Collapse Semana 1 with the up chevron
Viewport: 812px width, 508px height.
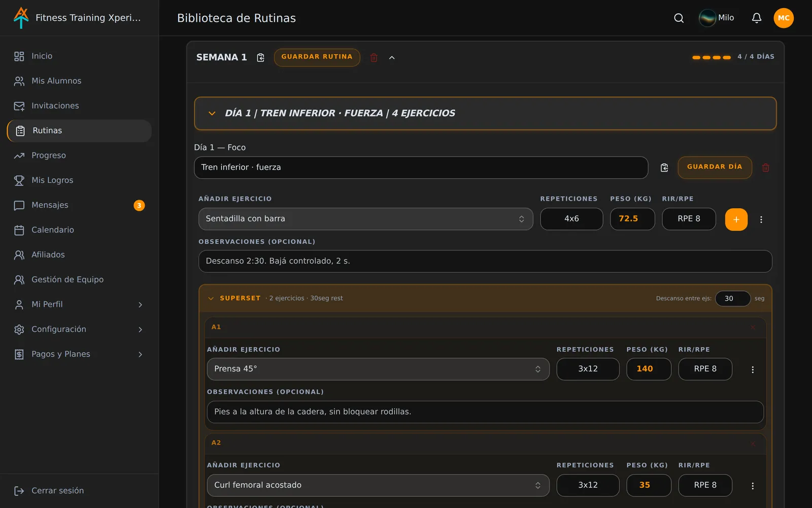tap(392, 57)
